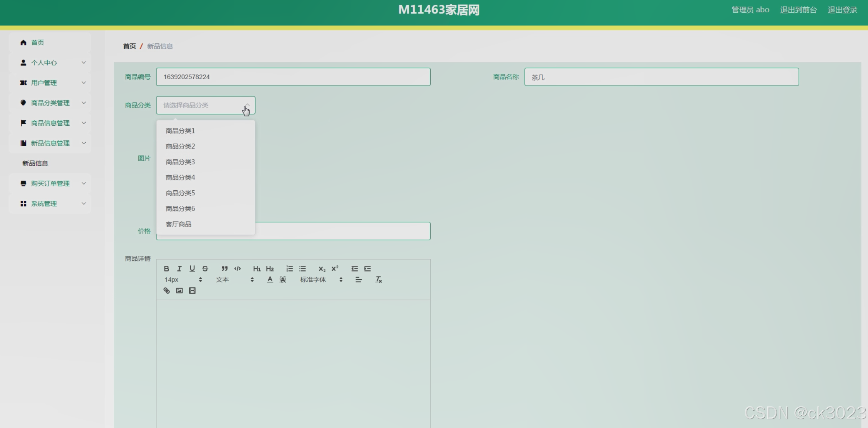Click the code block icon
The image size is (868, 428).
[237, 268]
